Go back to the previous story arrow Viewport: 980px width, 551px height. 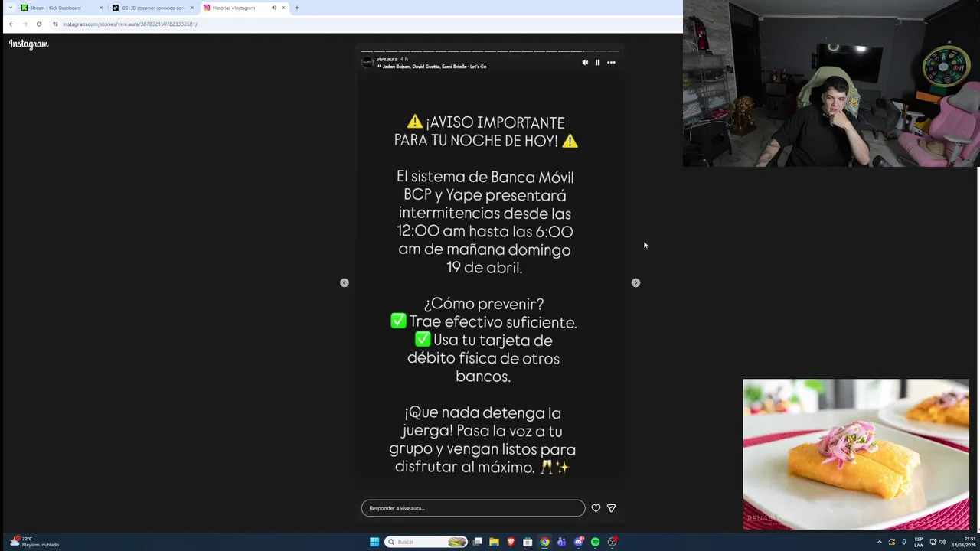[345, 282]
